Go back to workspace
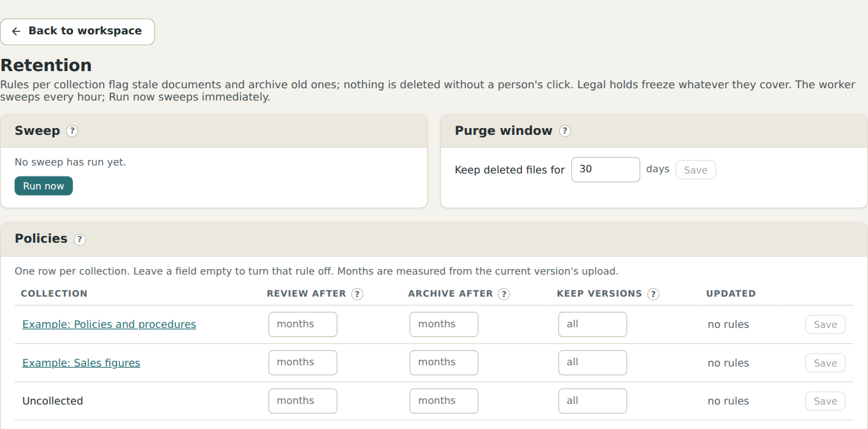This screenshot has width=868, height=429. point(77,31)
